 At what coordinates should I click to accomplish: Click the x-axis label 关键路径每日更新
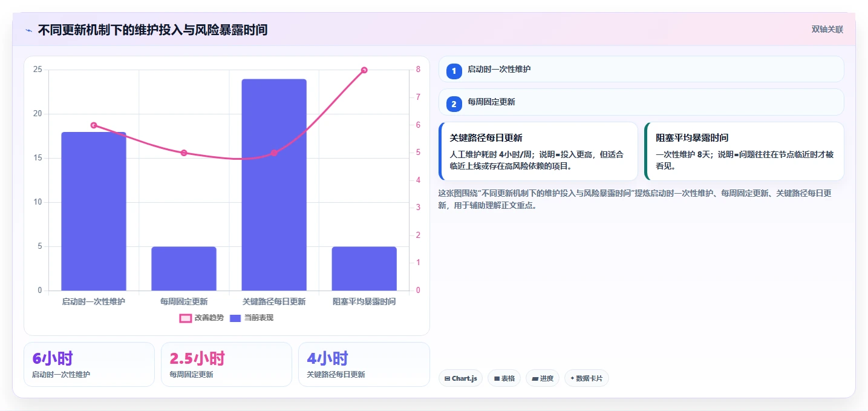point(274,301)
